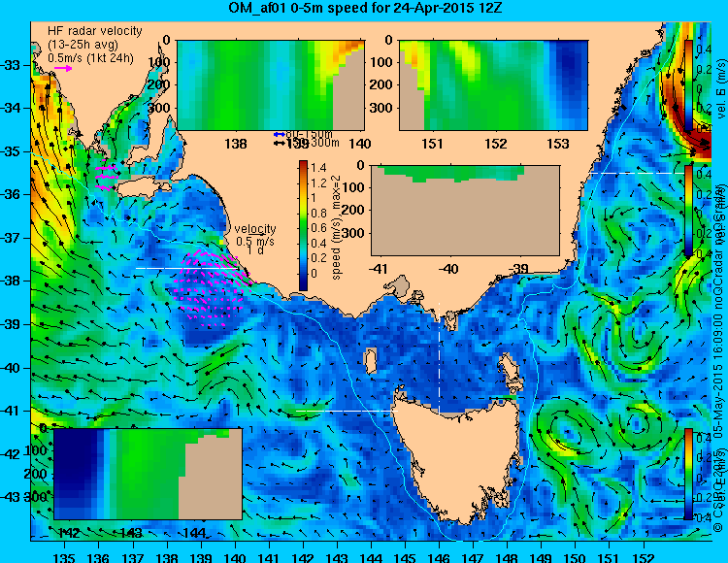This screenshot has height=563, width=728.
Task: Click the plot title "OM_af01 0-5m speed for 24-Apr-2015 12Z"
Action: 365,8
